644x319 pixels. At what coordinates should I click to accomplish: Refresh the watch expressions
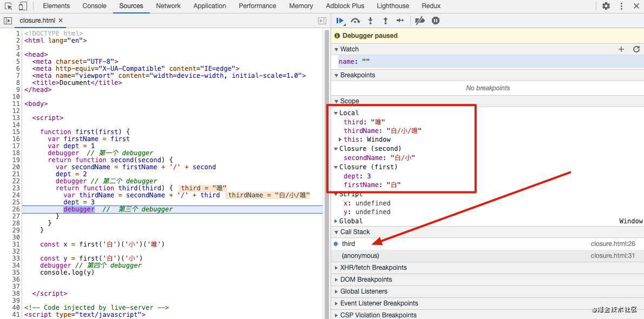636,49
